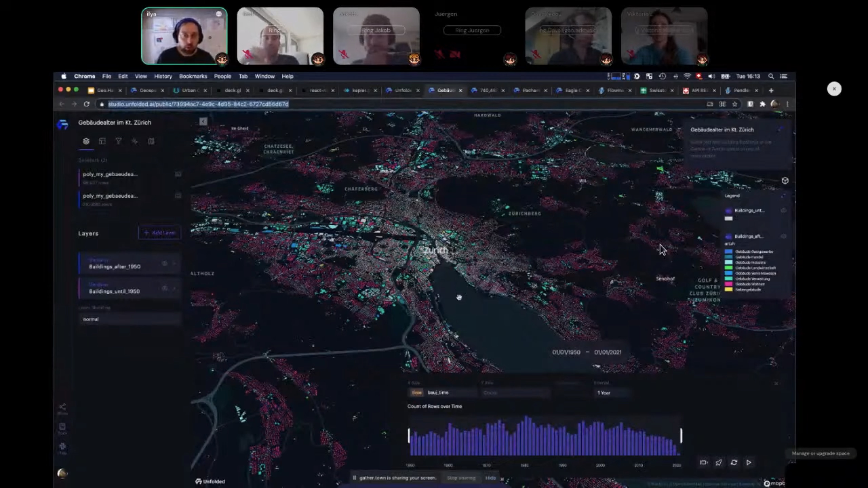Click Stop sharing in the screen share bar
Image resolution: width=868 pixels, height=488 pixels.
(x=461, y=478)
